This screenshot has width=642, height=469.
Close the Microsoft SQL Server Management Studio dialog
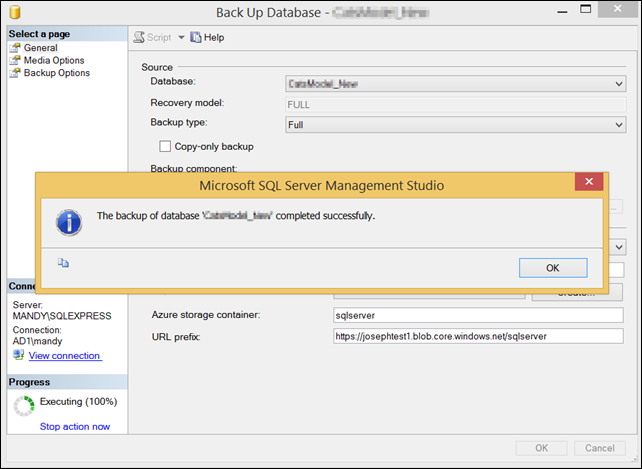click(x=588, y=184)
